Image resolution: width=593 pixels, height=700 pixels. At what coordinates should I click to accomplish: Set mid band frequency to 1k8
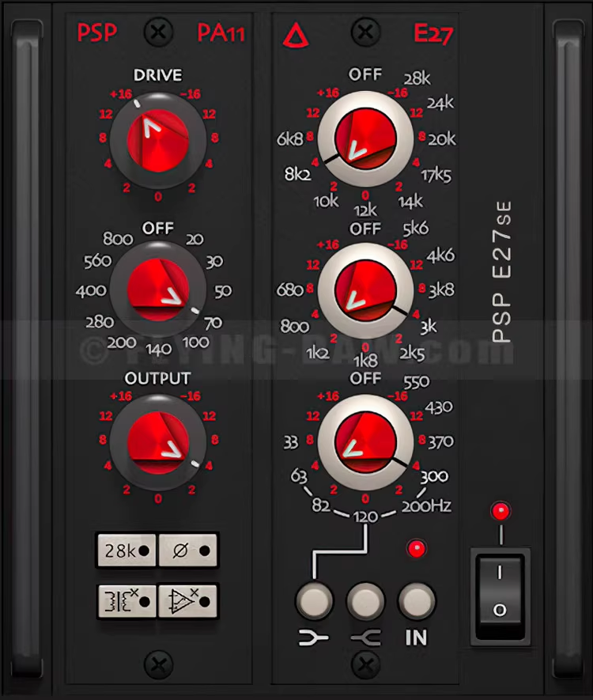(x=365, y=360)
